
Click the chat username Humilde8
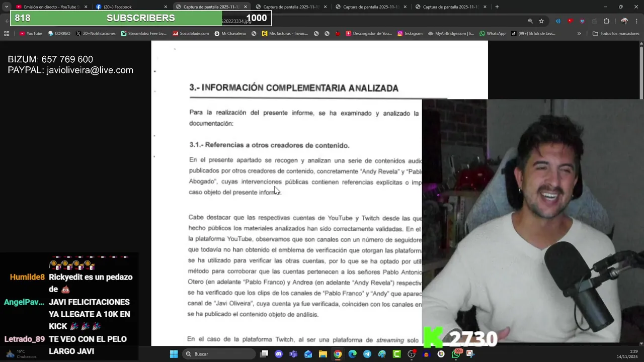[27, 277]
